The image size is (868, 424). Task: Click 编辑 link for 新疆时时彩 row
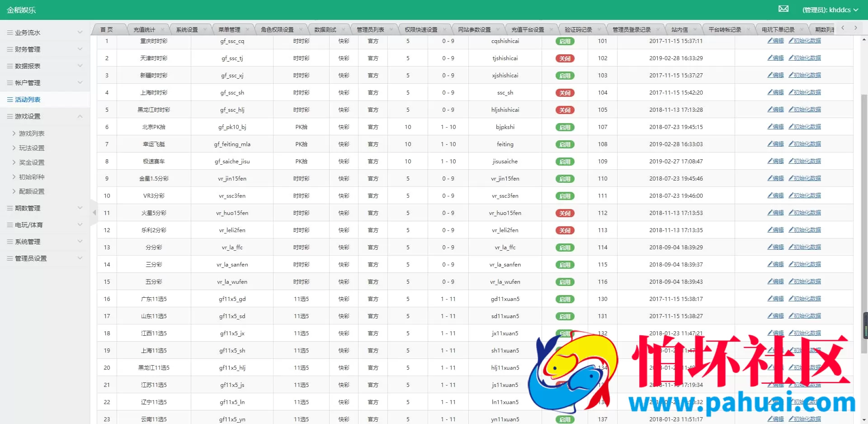click(775, 75)
